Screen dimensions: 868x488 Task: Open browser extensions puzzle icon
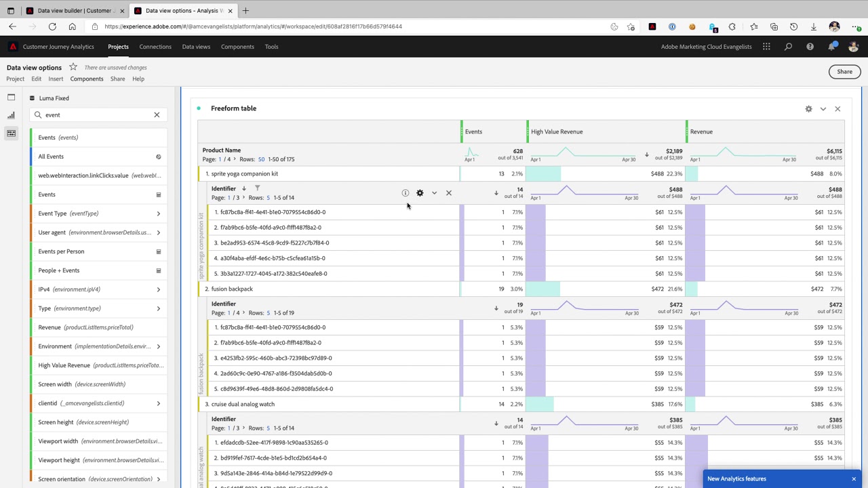coord(732,27)
